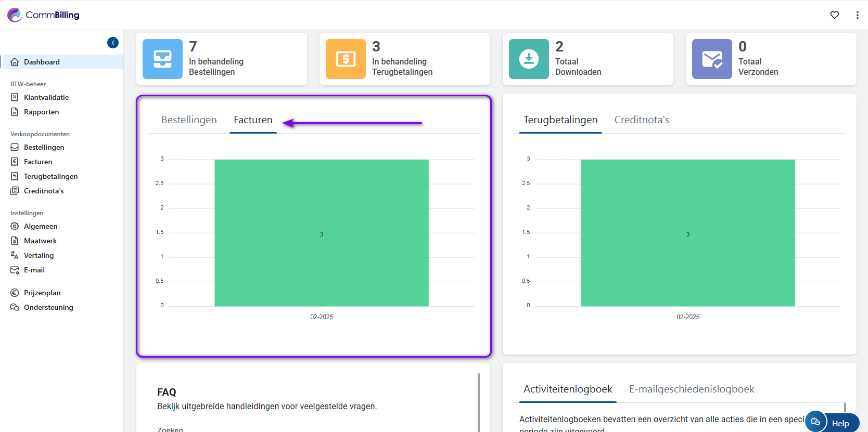The width and height of the screenshot is (868, 432).
Task: Open the three-dot options menu
Action: (857, 15)
